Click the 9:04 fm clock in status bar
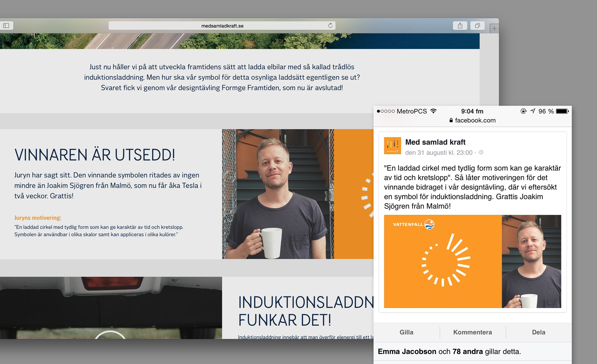 (x=472, y=111)
